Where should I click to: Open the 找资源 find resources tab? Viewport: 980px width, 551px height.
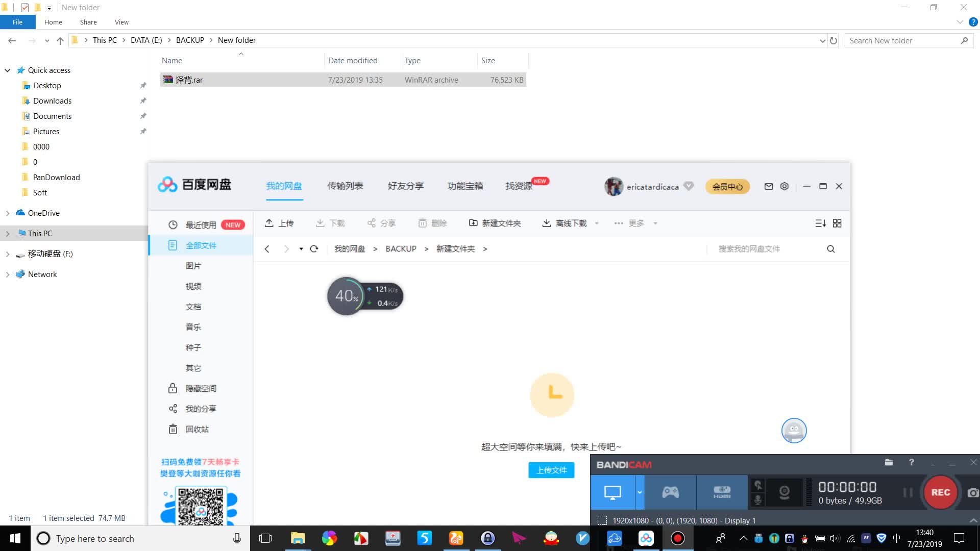pyautogui.click(x=519, y=186)
